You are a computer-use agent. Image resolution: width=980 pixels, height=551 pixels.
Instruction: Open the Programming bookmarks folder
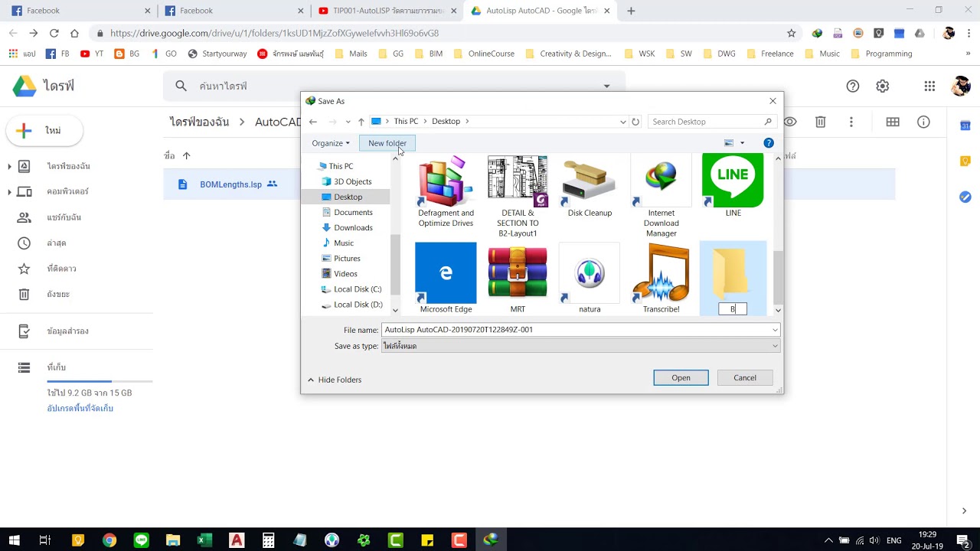(881, 54)
